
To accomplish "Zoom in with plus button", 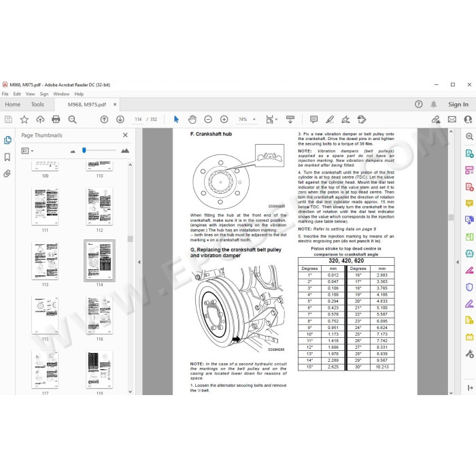I will pyautogui.click(x=224, y=119).
